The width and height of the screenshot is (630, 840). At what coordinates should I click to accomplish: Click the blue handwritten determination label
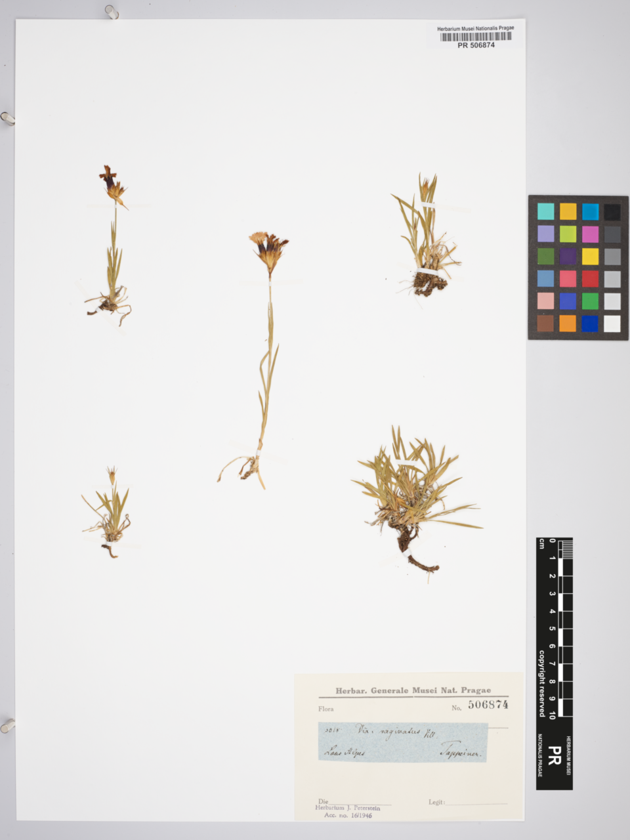403,742
